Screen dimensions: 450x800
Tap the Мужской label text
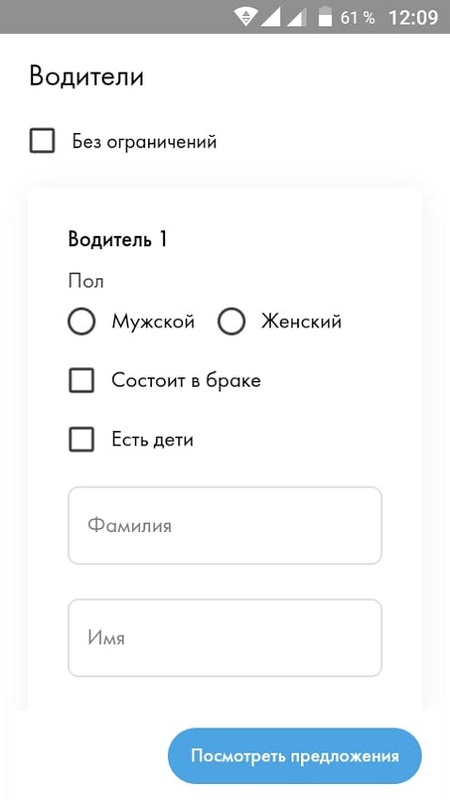[153, 321]
